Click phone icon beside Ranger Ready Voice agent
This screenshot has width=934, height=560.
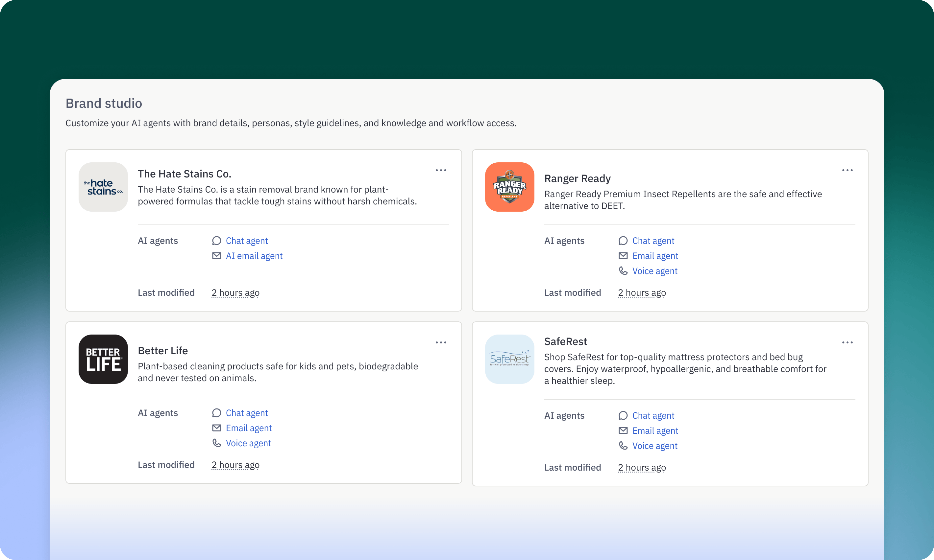click(623, 271)
